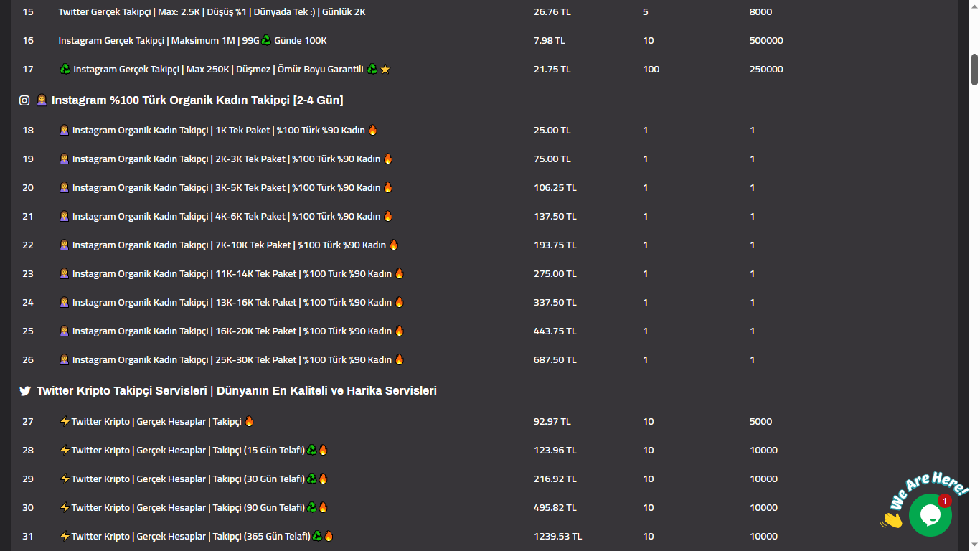Open the live chat bubble widget
980x551 pixels.
pyautogui.click(x=930, y=514)
